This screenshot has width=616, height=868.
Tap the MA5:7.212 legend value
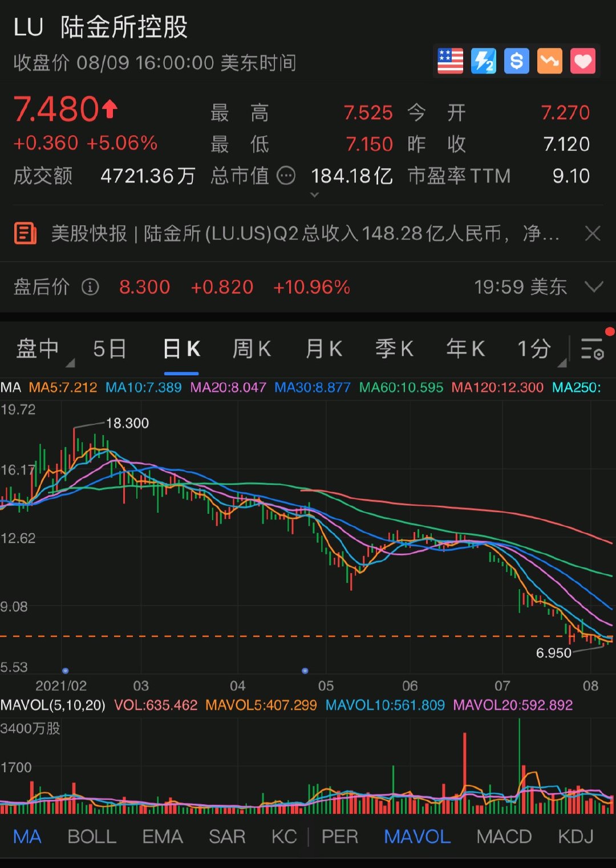pos(63,388)
